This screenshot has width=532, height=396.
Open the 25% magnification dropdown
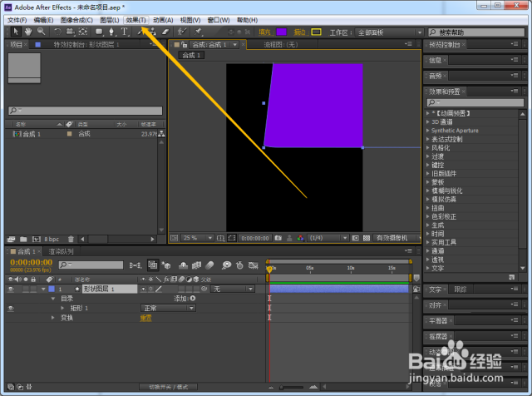(x=198, y=238)
